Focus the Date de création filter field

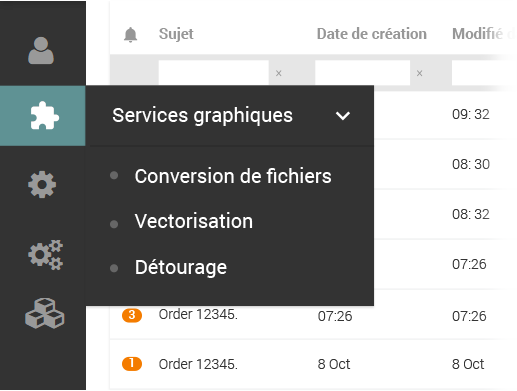tap(363, 73)
